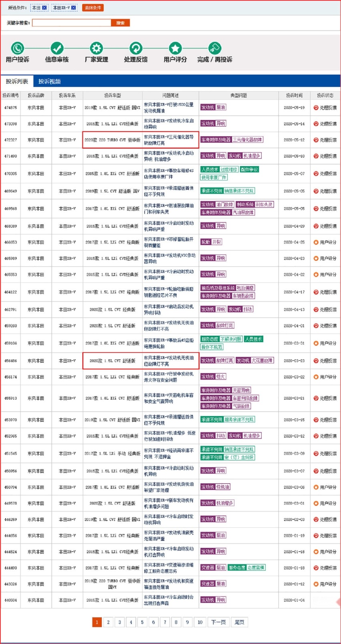
Task: Click the 厂家受理 gear step icon
Action: click(96, 48)
